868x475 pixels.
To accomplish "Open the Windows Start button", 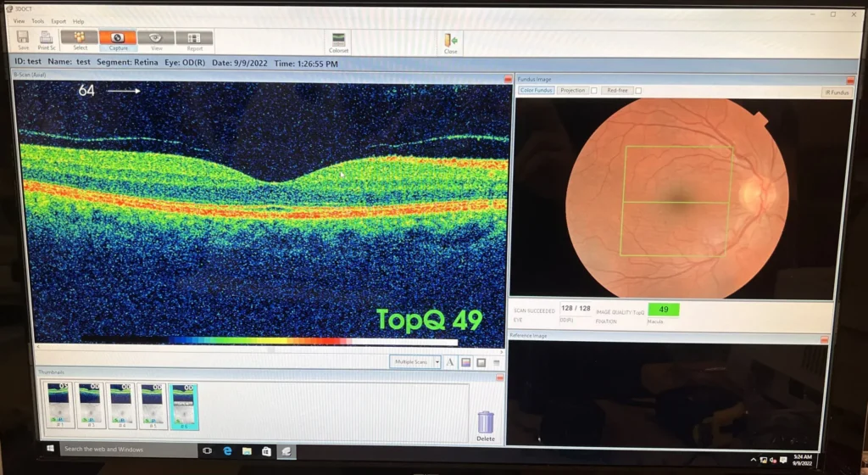I will 50,449.
